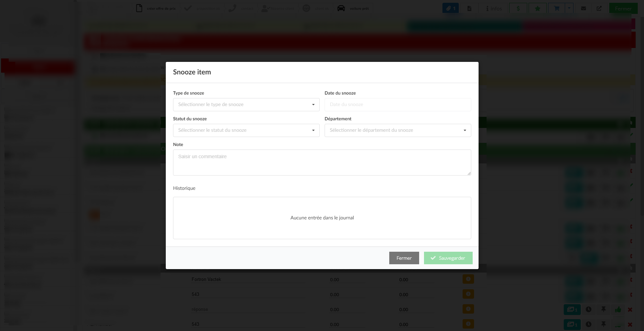Click Fermer in the Snooze item dialog
This screenshot has height=331, width=644.
[404, 258]
